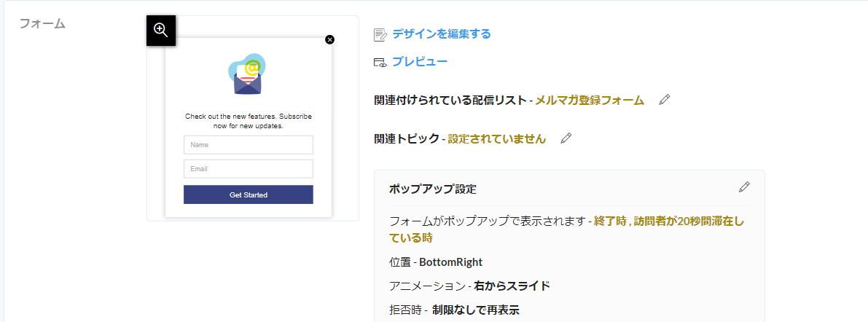
Task: Close the popup preview with the X icon
Action: (x=330, y=39)
